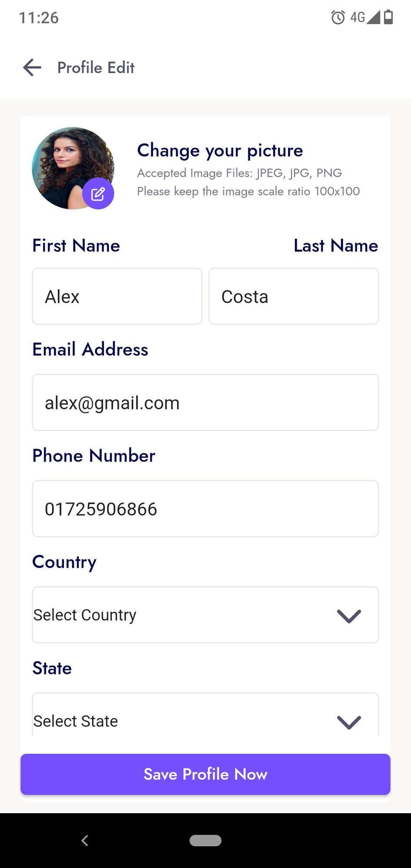The height and width of the screenshot is (868, 411).
Task: Tap the Profile Edit title text
Action: point(96,67)
